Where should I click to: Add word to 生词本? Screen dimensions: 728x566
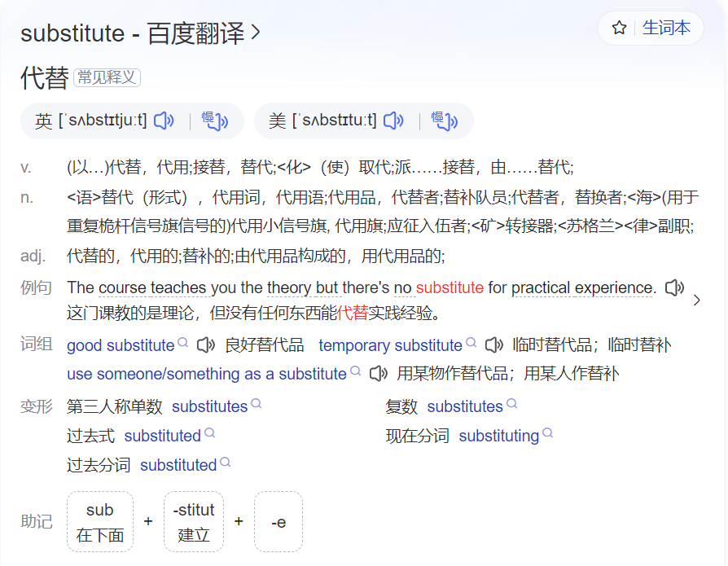(666, 28)
